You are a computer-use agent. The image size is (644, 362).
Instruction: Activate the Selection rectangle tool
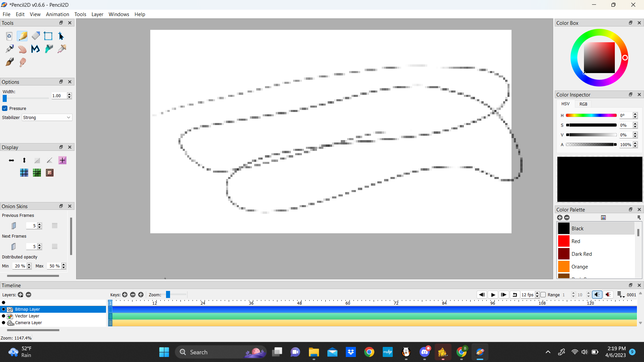[48, 36]
